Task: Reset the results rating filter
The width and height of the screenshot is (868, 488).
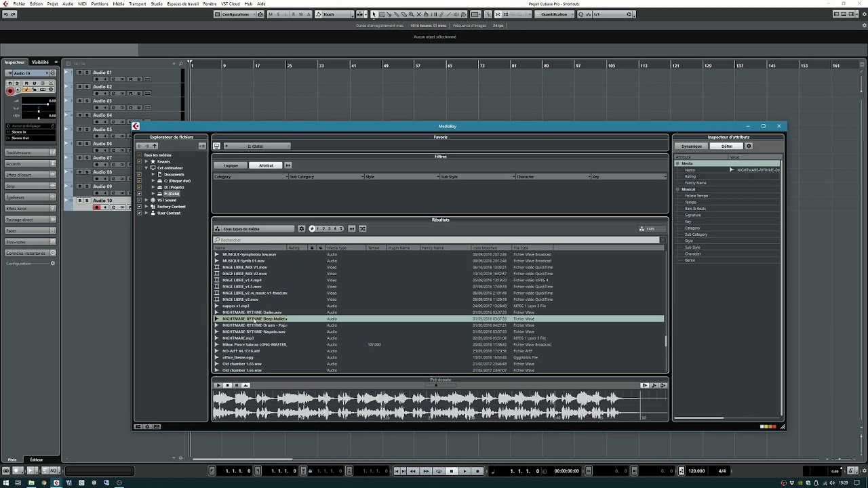Action: pyautogui.click(x=352, y=229)
